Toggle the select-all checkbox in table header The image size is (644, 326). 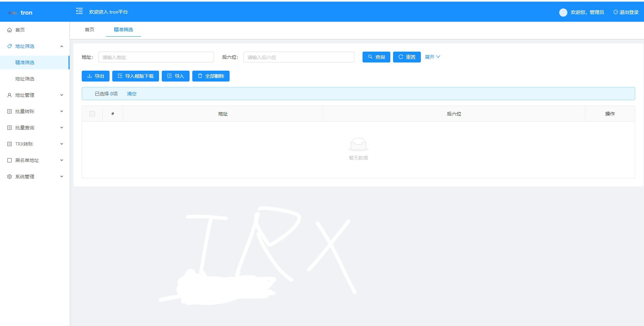tap(92, 114)
